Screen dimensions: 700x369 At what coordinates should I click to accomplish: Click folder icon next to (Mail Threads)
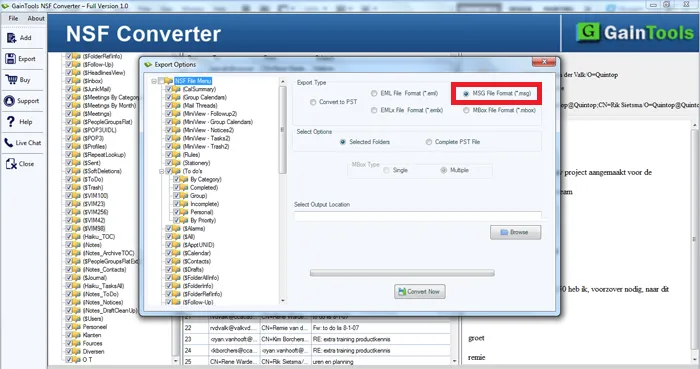coord(177,105)
